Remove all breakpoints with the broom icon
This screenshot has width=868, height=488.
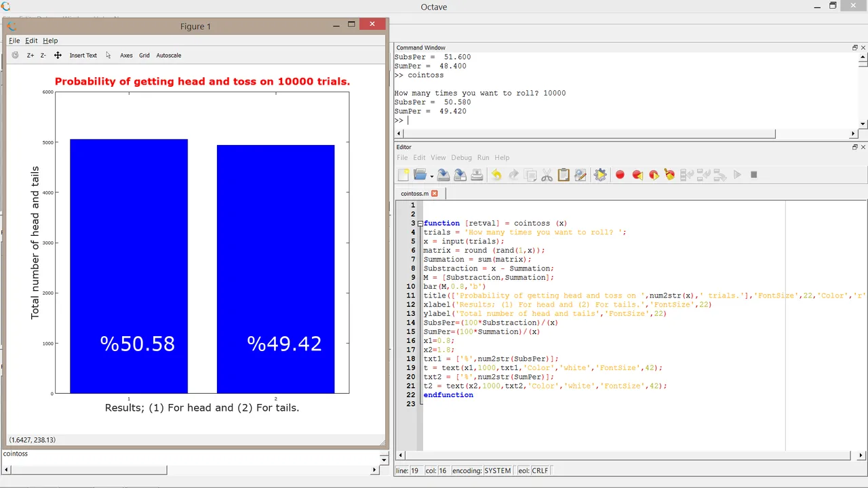670,175
